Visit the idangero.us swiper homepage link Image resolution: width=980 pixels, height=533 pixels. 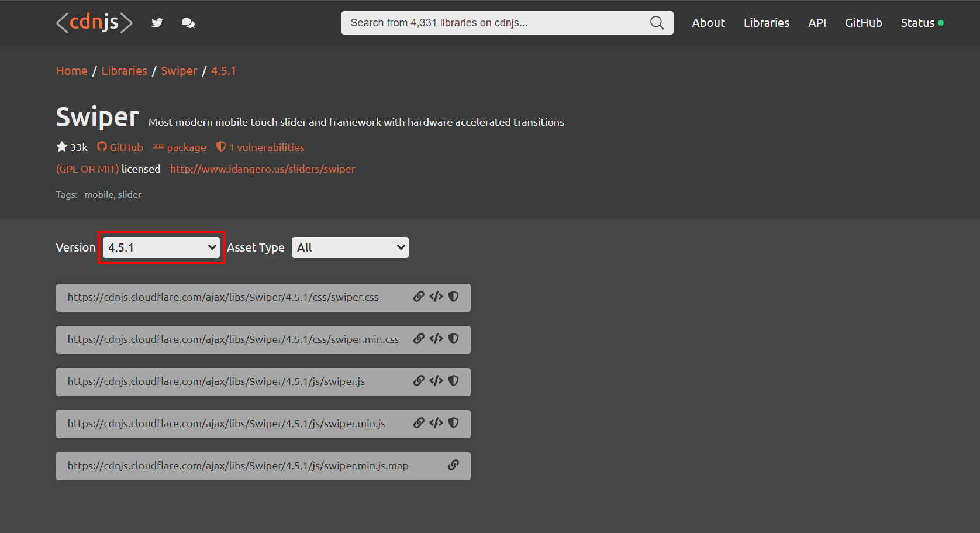pyautogui.click(x=263, y=169)
